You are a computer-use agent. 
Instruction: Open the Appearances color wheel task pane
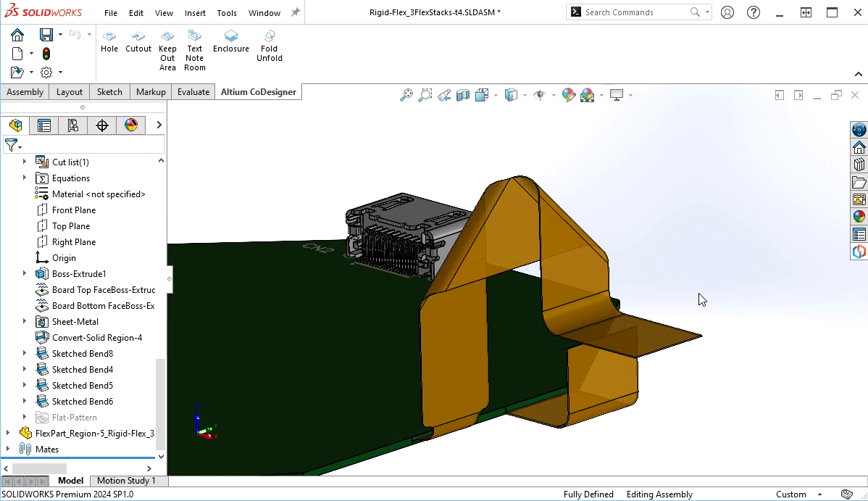[x=859, y=216]
